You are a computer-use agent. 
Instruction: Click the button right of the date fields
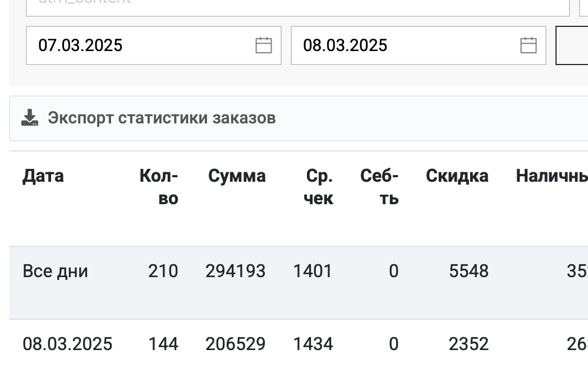tap(572, 45)
